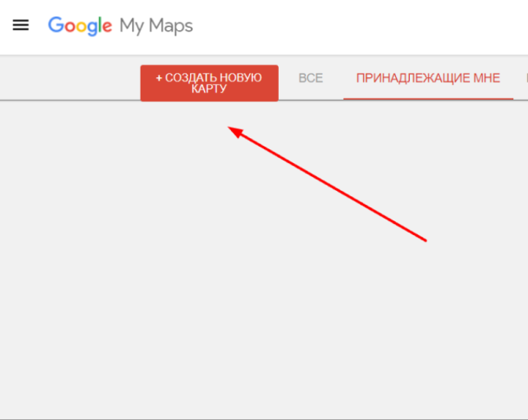Select the ПРИНАДЛЕЖАЩИЕ МНЕ tab
This screenshot has width=528, height=420.
(428, 78)
